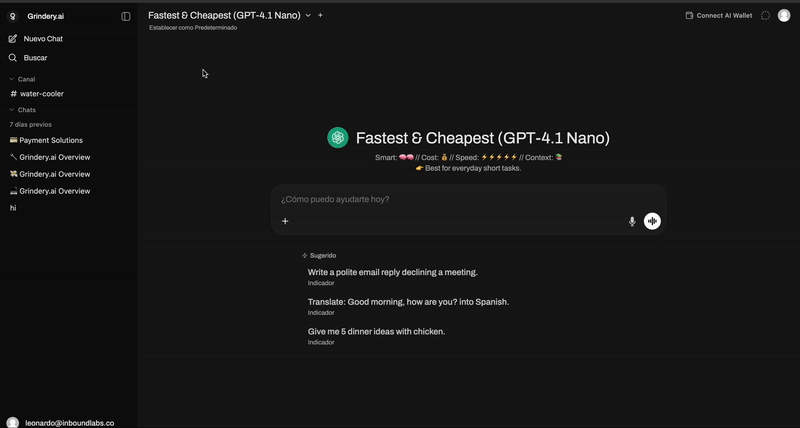800x428 pixels.
Task: Select the polite email reply suggestion
Action: pos(393,272)
